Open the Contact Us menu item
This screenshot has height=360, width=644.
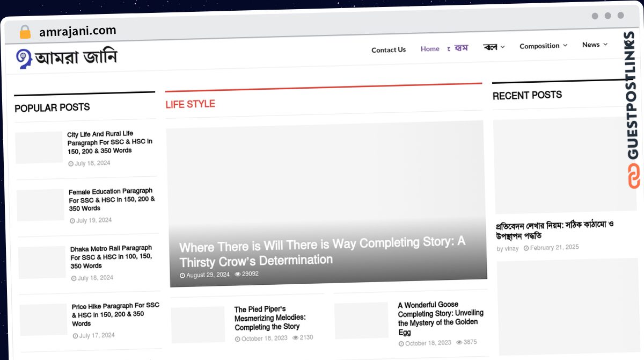point(389,49)
